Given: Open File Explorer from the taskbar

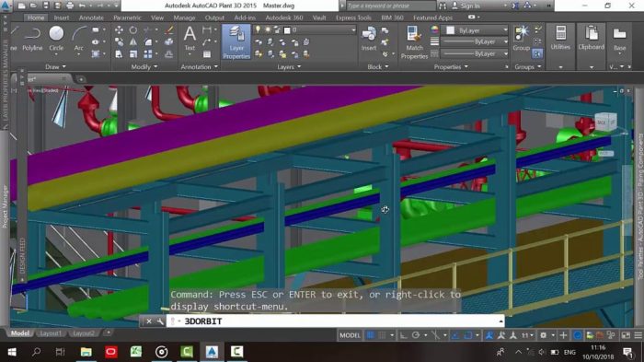Looking at the screenshot, I should [86, 352].
